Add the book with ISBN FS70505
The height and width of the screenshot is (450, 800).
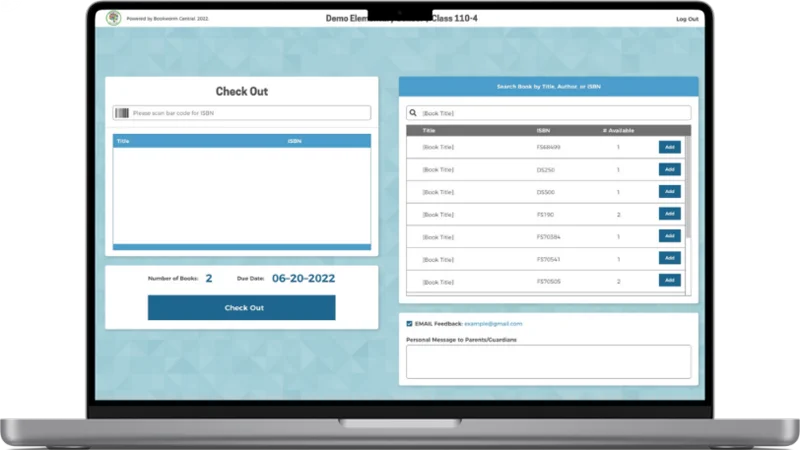coord(669,280)
